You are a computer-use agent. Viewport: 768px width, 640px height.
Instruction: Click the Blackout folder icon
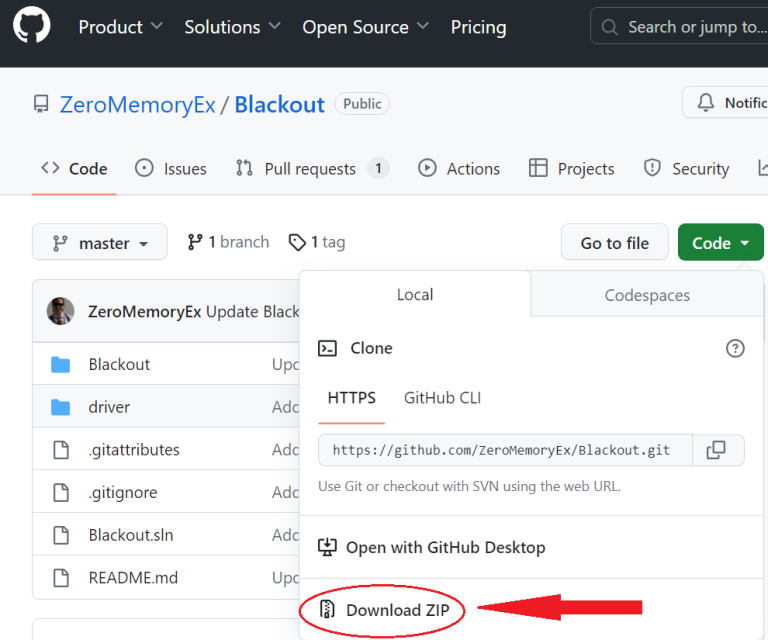point(61,364)
